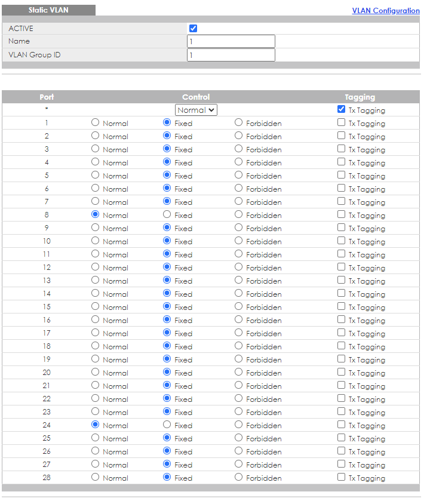Select Normal for port 24
The width and height of the screenshot is (433, 504).
click(x=95, y=425)
